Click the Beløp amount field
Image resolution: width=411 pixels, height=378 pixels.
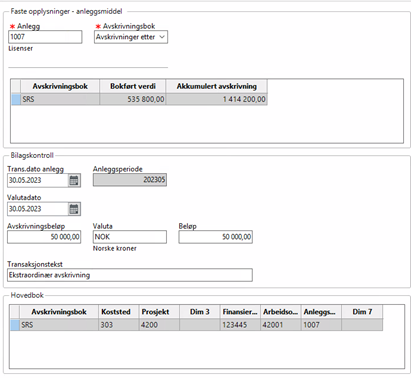[x=215, y=237]
